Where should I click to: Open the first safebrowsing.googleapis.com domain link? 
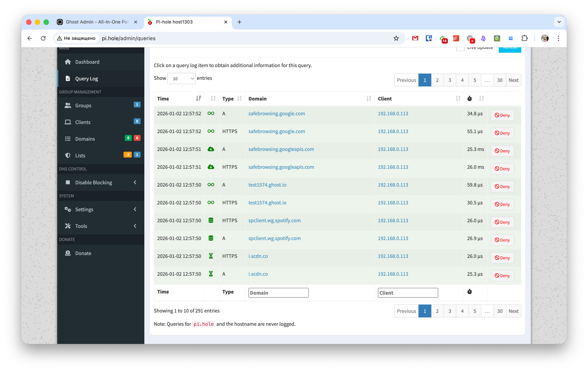281,149
